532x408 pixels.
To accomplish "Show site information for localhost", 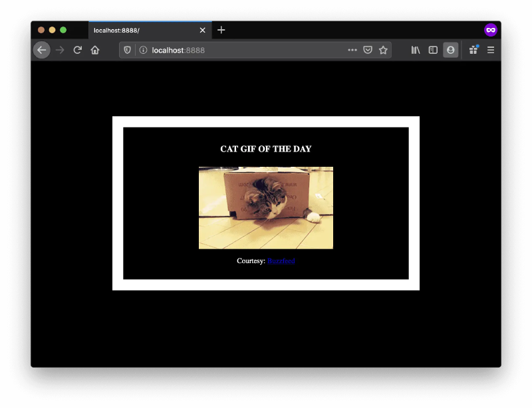I will (x=143, y=50).
